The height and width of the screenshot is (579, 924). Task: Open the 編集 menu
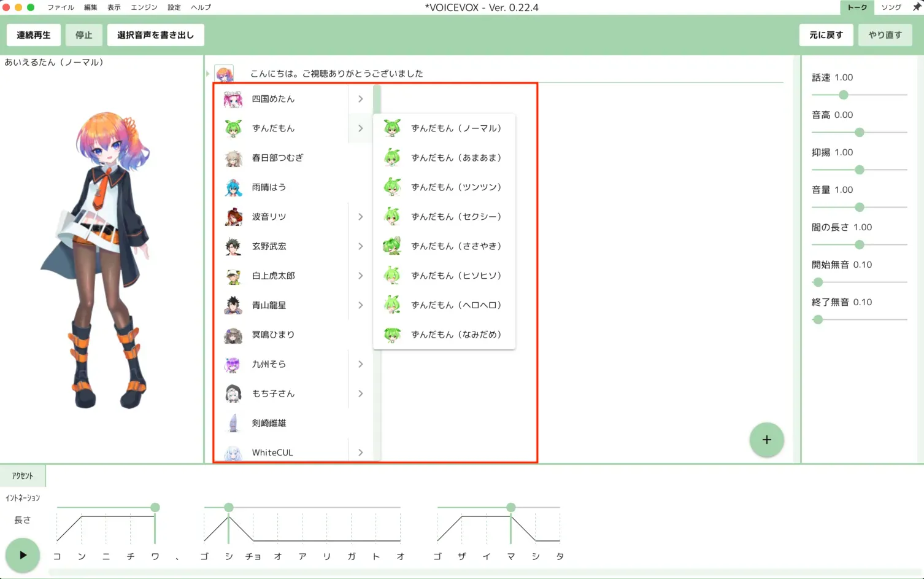[x=91, y=7]
